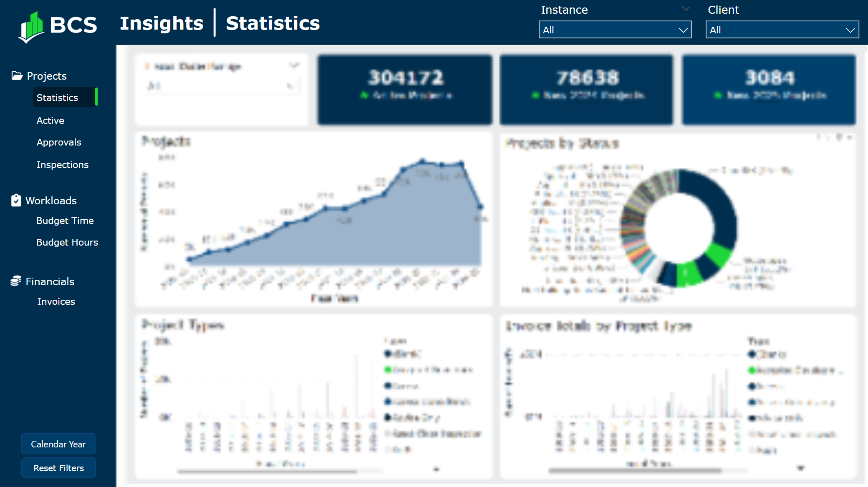The image size is (868, 487).
Task: Click the Calendar Year button
Action: click(58, 444)
